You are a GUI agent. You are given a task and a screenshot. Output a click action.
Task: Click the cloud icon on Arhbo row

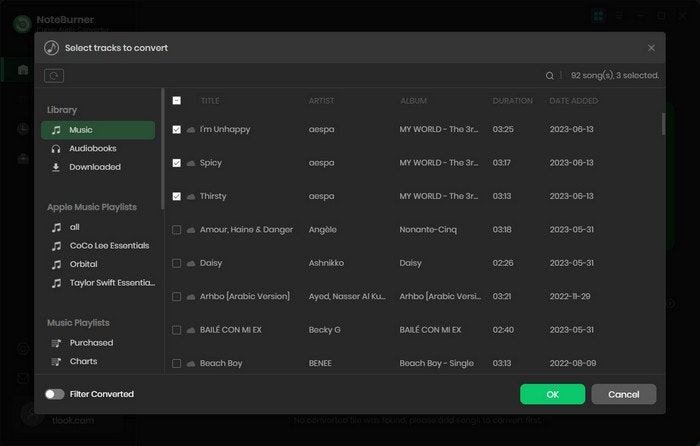pyautogui.click(x=191, y=296)
